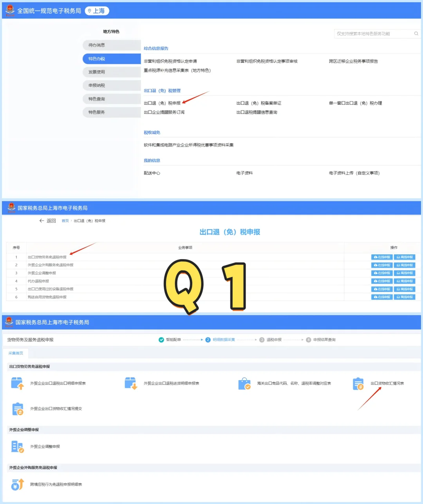Image resolution: width=423 pixels, height=504 pixels.
Task: Open 外贸企业出口退税进货明细申报表 label
Action: coord(172,383)
